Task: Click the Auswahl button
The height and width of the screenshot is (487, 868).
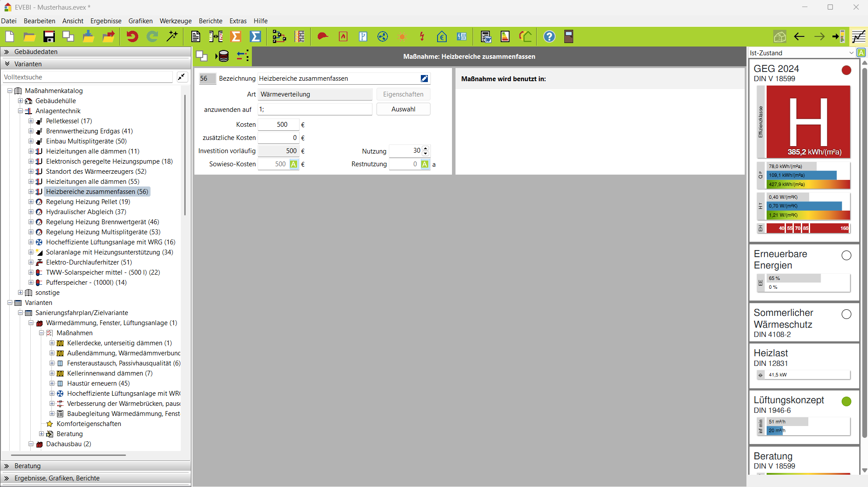Action: [x=403, y=109]
